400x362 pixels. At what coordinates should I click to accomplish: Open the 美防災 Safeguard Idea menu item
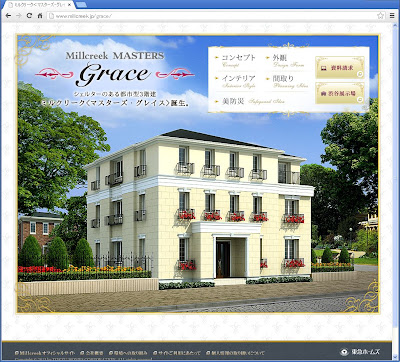tap(250, 101)
